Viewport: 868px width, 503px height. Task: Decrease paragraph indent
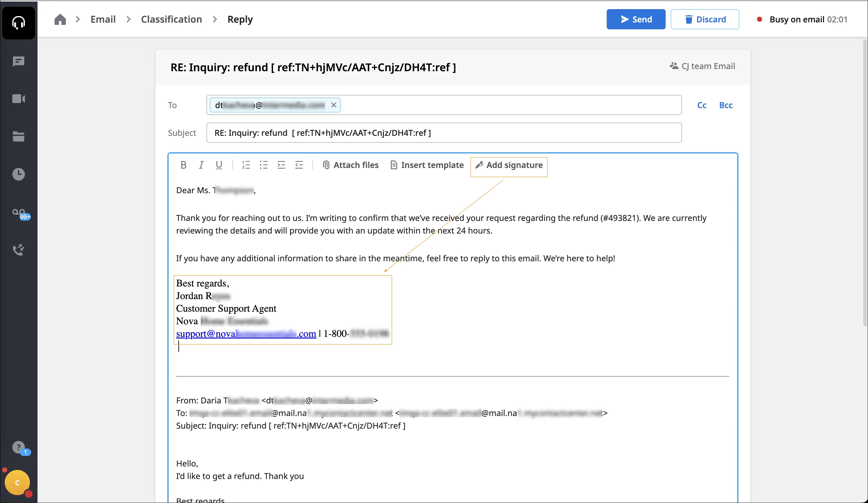[299, 165]
